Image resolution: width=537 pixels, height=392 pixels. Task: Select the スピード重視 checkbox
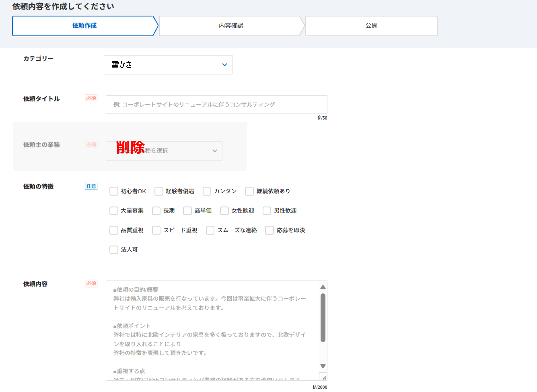pos(156,230)
